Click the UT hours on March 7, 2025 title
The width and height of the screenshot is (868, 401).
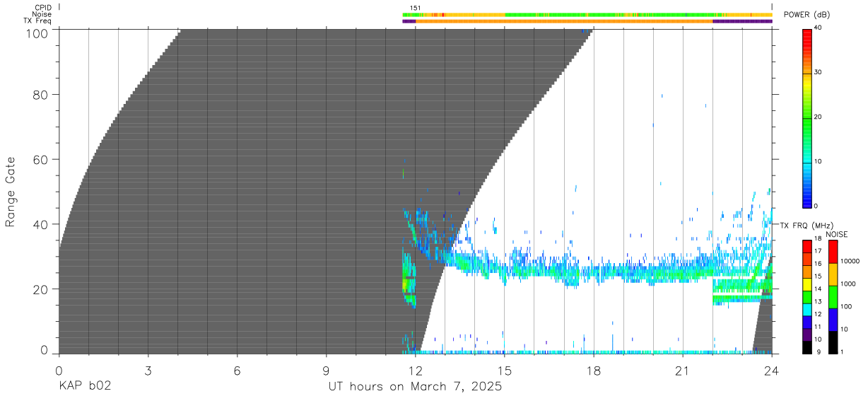point(415,387)
